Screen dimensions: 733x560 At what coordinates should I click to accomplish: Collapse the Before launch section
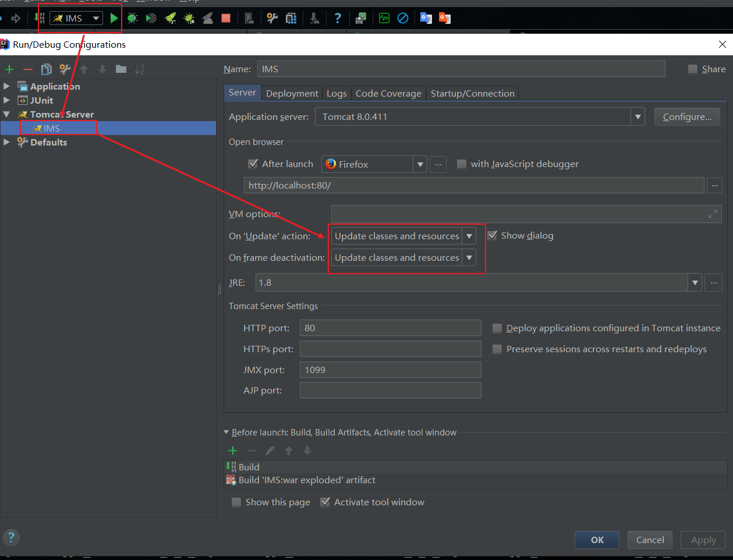(226, 433)
